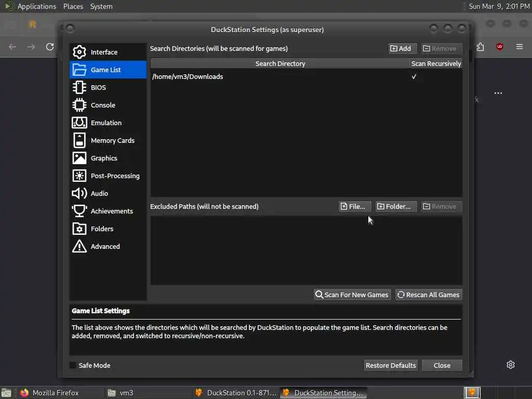This screenshot has width=532, height=399.
Task: Add excluded File... path
Action: click(354, 206)
